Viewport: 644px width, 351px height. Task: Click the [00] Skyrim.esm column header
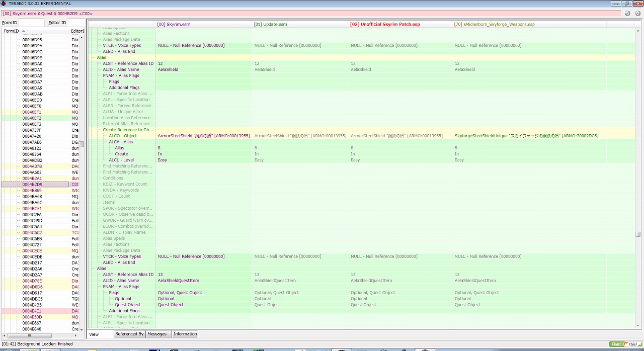tap(204, 24)
